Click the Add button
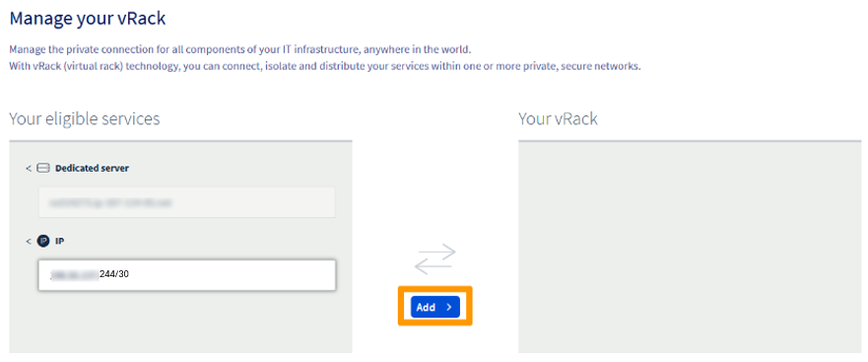Screen dimensions: 868x362 click(x=435, y=307)
